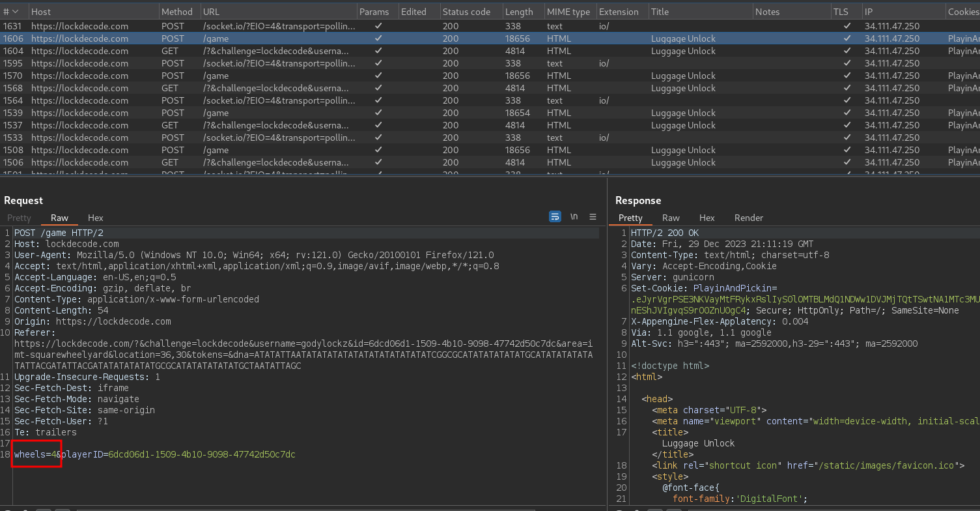This screenshot has height=511, width=980.
Task: Select history row number 1506
Action: pos(490,162)
